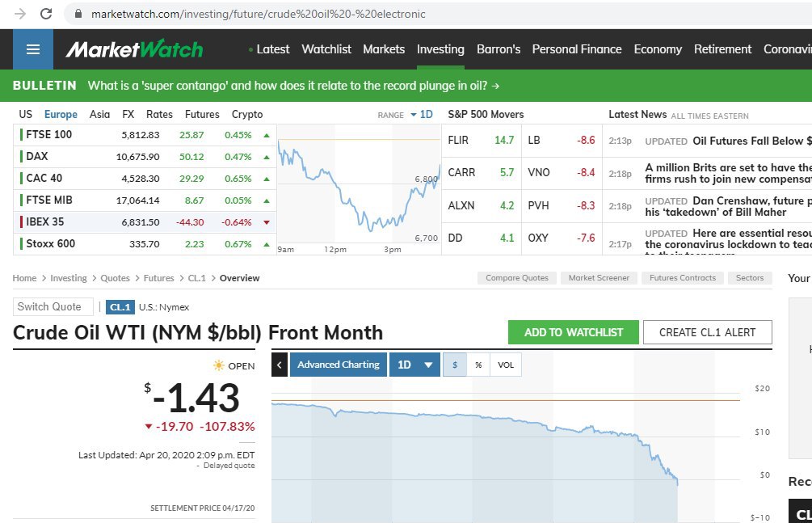812x523 pixels.
Task: Open the Markets nav menu
Action: pyautogui.click(x=384, y=49)
